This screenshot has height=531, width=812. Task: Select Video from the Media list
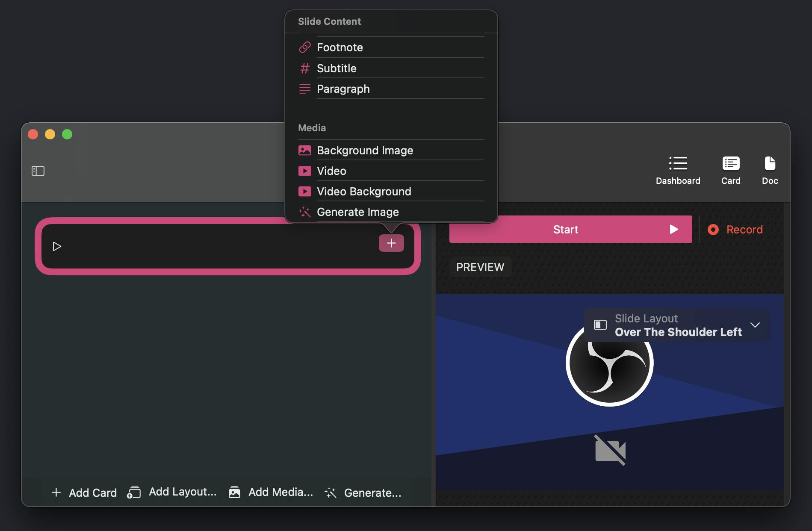391,171
